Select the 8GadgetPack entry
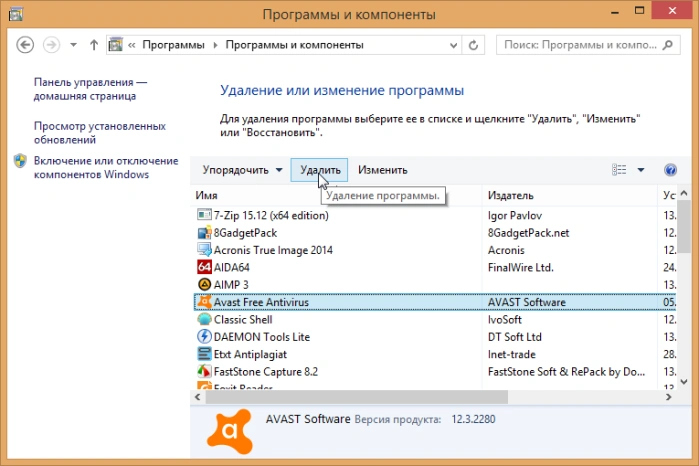Viewport: 699px width, 466px height. [435, 232]
